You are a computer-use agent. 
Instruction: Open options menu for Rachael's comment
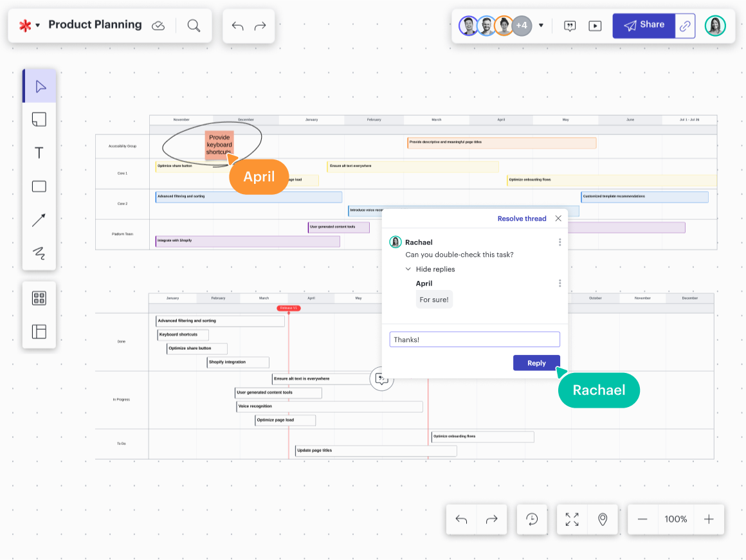pyautogui.click(x=559, y=242)
